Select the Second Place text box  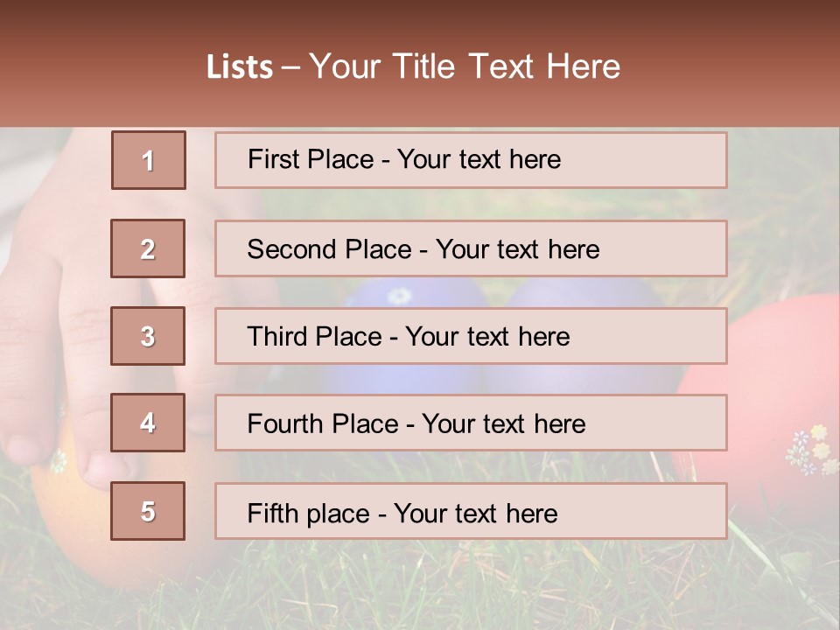(x=471, y=248)
